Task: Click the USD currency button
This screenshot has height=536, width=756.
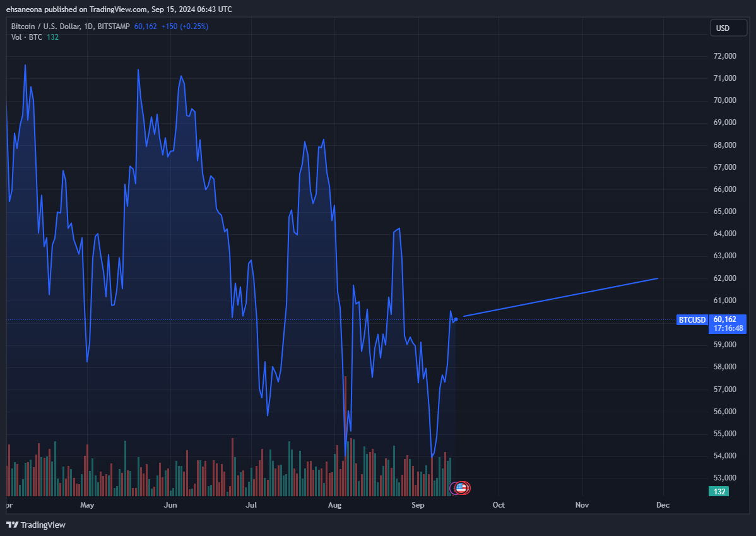Action: [728, 28]
